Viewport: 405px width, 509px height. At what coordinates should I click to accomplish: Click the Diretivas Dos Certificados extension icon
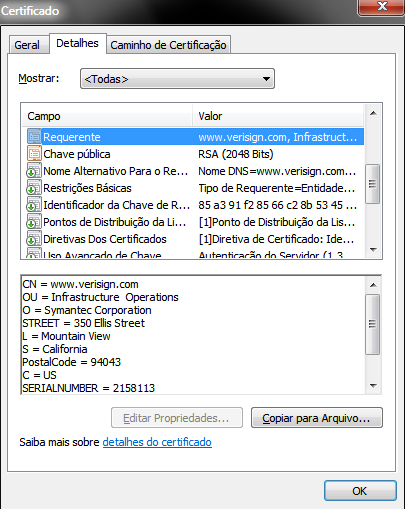[34, 239]
